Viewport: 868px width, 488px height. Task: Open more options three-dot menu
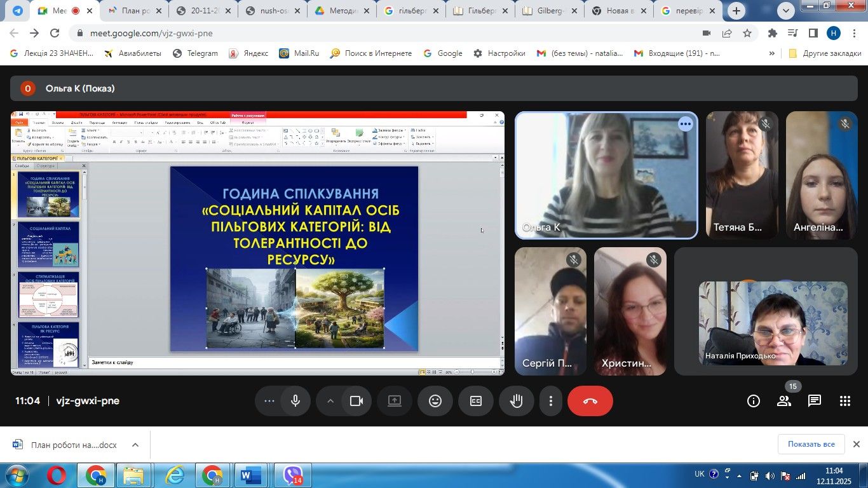pos(551,401)
